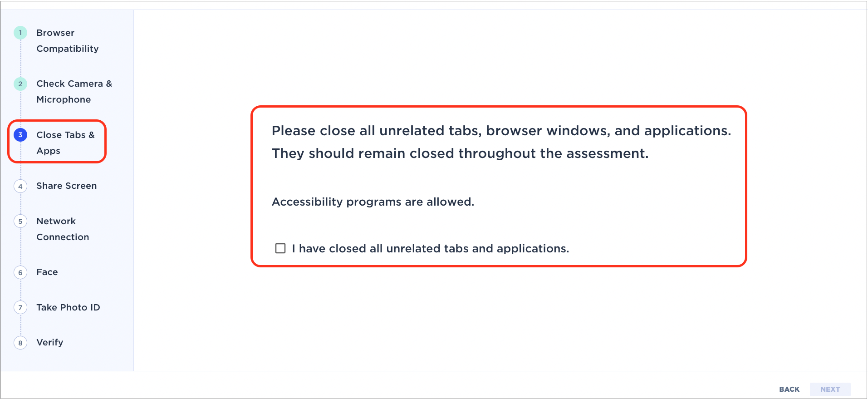The image size is (868, 399).
Task: Select Network Connection step
Action: (x=63, y=229)
